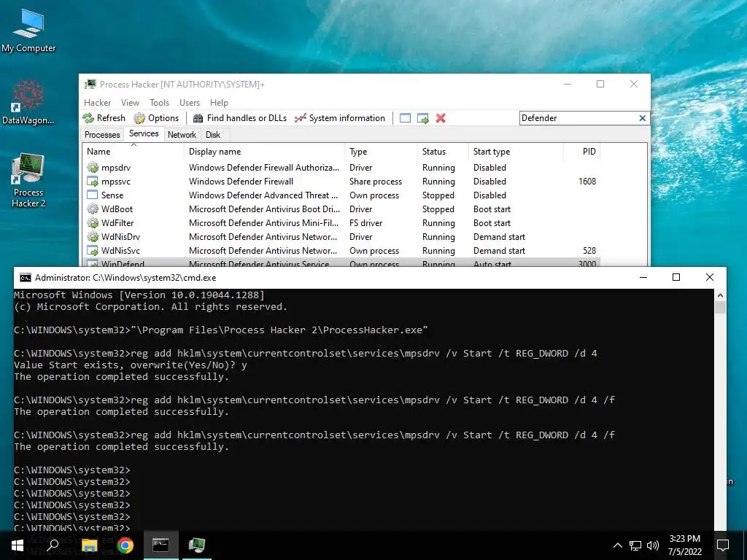Click the red X terminate icon

tap(441, 118)
